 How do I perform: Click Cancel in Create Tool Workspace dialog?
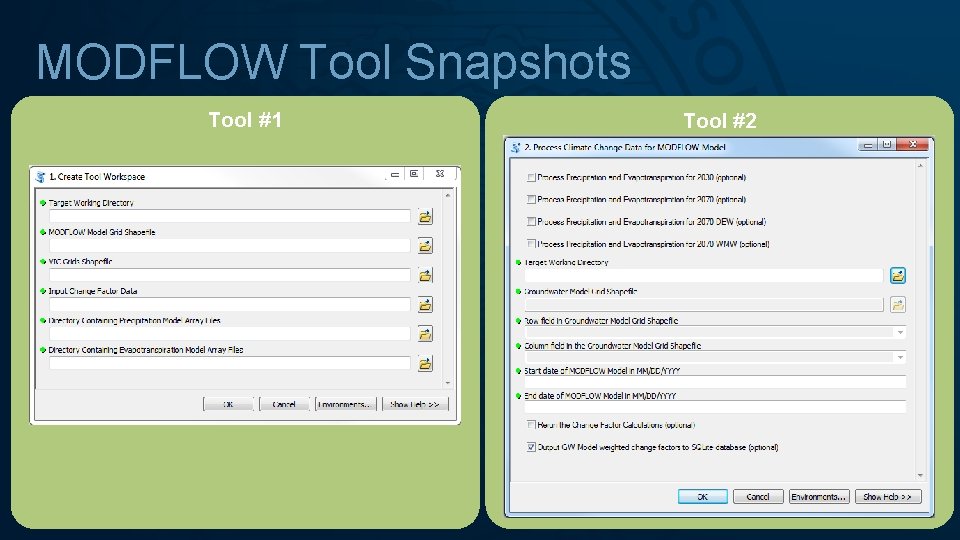pyautogui.click(x=283, y=404)
